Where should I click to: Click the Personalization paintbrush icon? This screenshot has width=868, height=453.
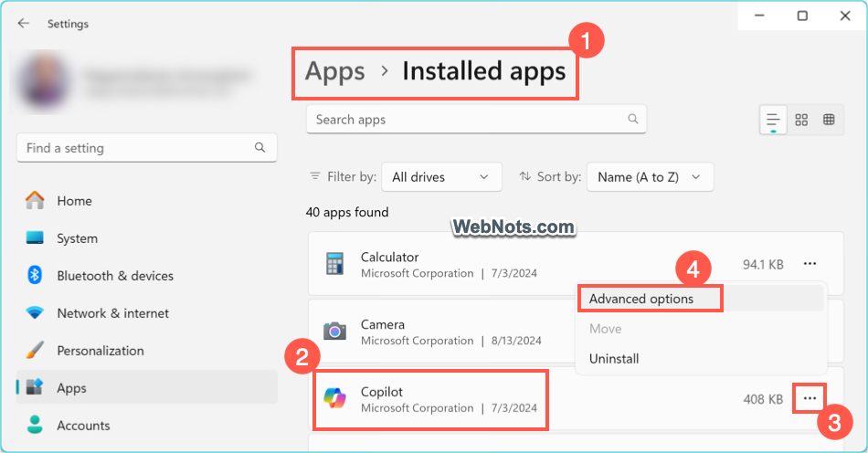(35, 350)
